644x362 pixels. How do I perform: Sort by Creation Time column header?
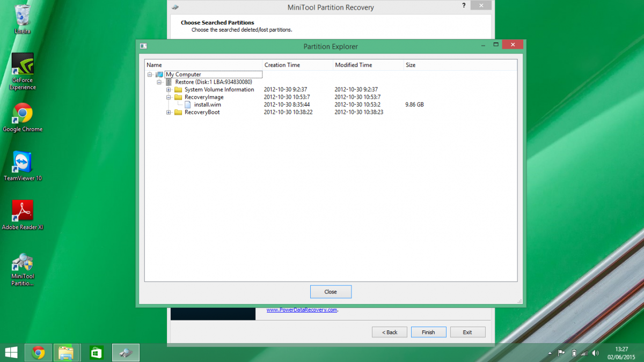click(298, 65)
